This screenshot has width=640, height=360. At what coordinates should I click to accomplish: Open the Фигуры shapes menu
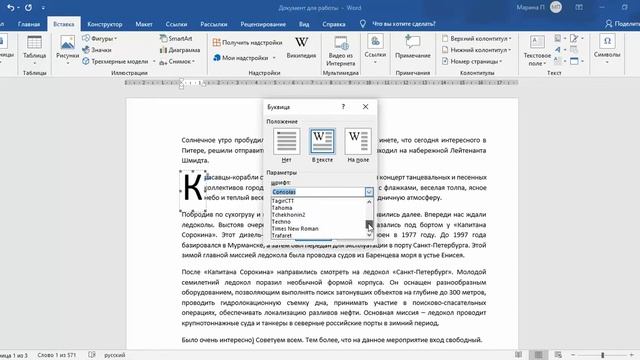point(99,38)
